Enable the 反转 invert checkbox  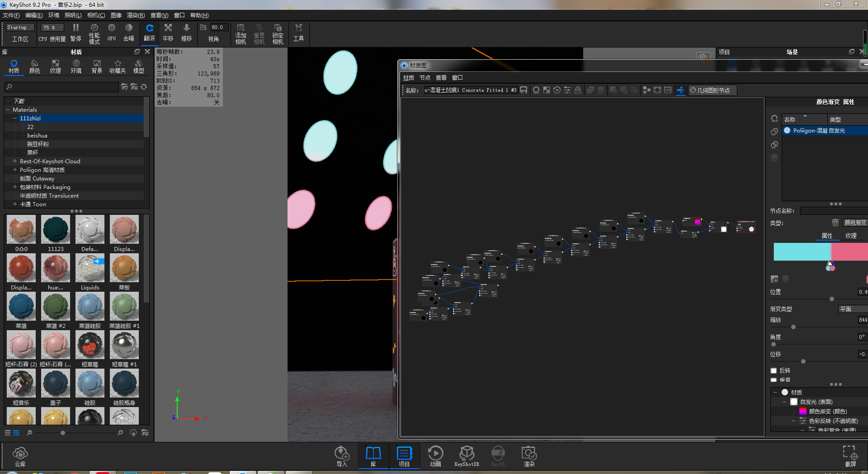tap(774, 370)
